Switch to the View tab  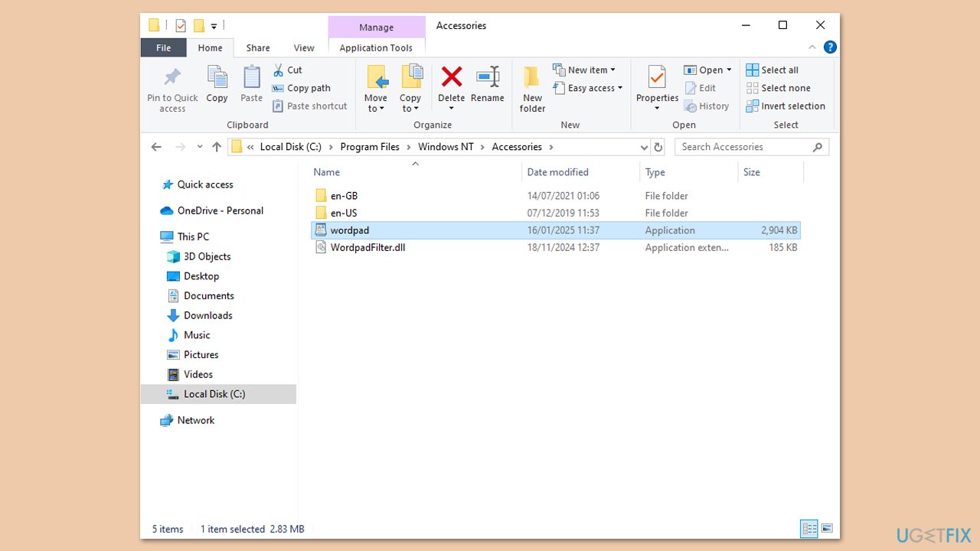pos(304,47)
